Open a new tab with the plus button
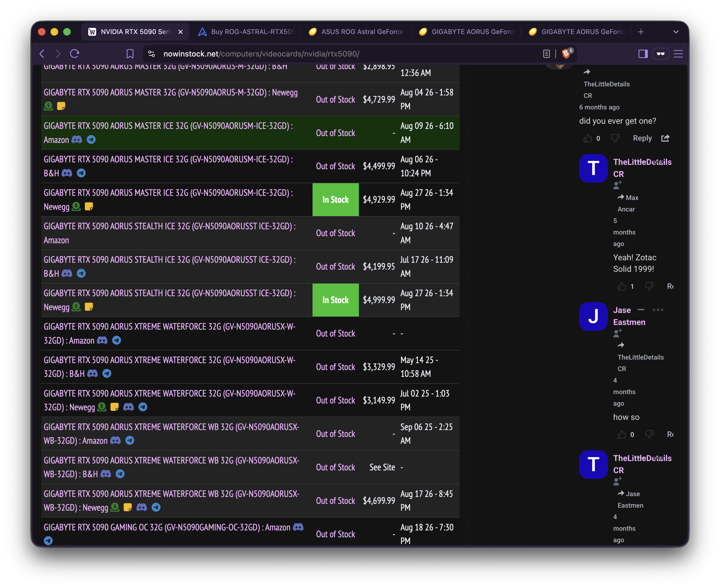 coord(640,32)
